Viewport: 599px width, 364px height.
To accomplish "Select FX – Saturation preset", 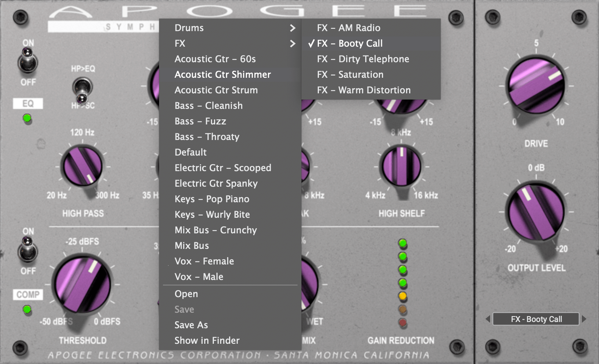I will click(x=371, y=75).
